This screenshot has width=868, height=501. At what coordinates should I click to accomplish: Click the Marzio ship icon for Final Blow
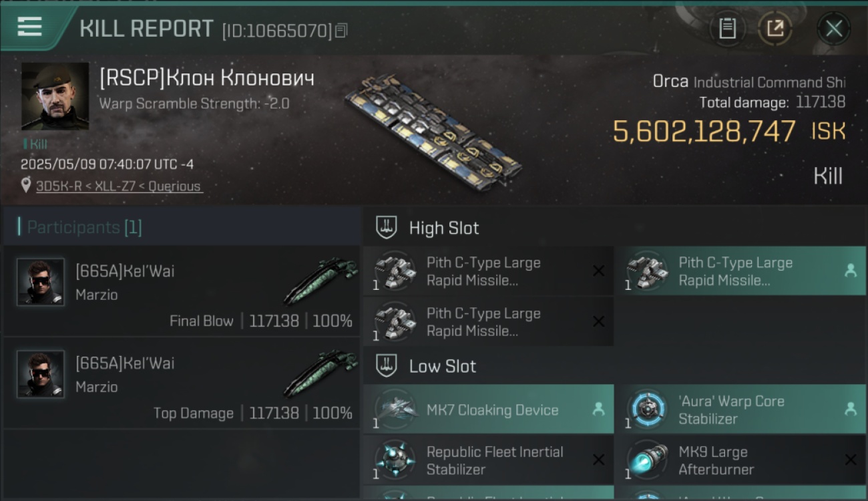point(320,281)
